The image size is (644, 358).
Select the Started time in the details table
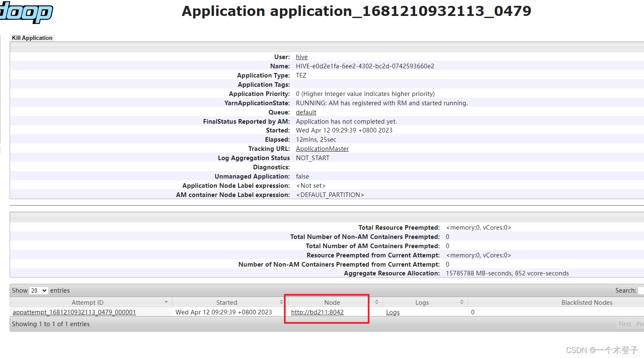pyautogui.click(x=344, y=130)
